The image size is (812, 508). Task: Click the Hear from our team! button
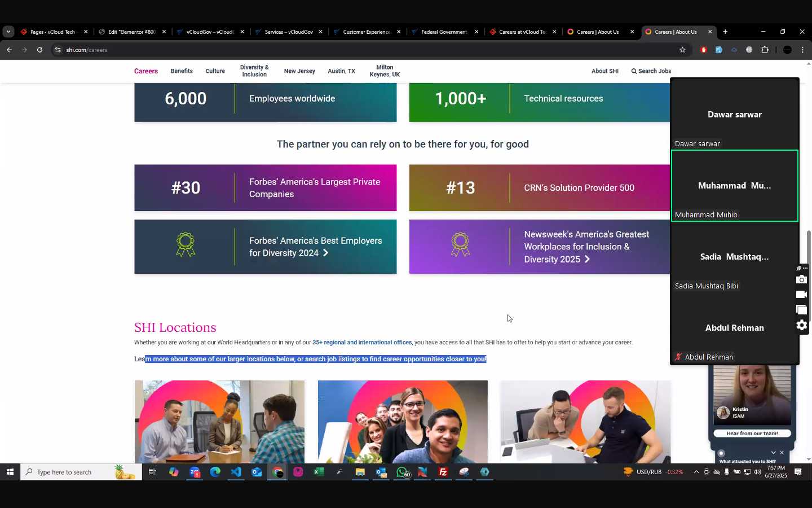752,433
